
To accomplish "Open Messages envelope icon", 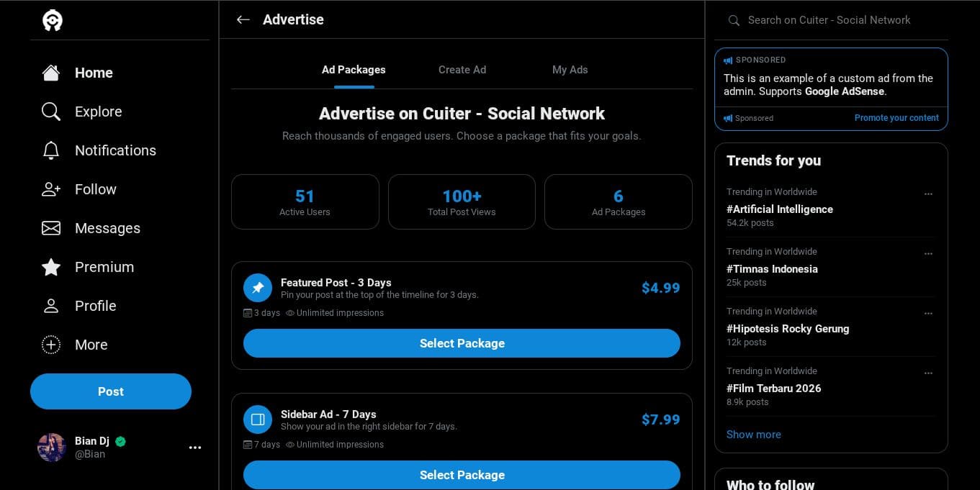I will 51,228.
